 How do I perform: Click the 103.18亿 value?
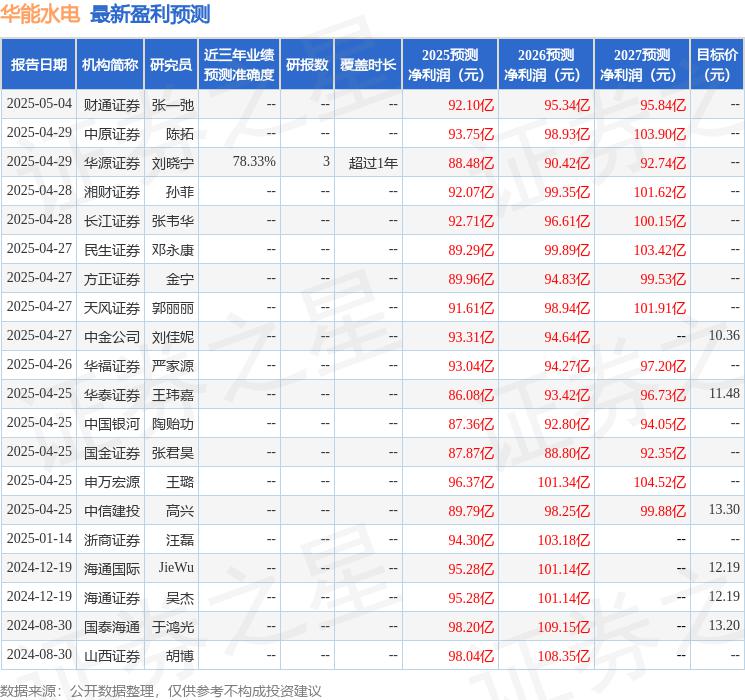tap(564, 540)
